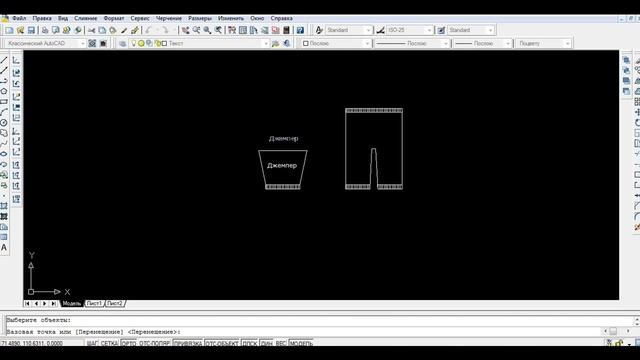Click the МОДЕЛЬ status bar button
Viewport: 640px width, 360px height.
pyautogui.click(x=301, y=343)
